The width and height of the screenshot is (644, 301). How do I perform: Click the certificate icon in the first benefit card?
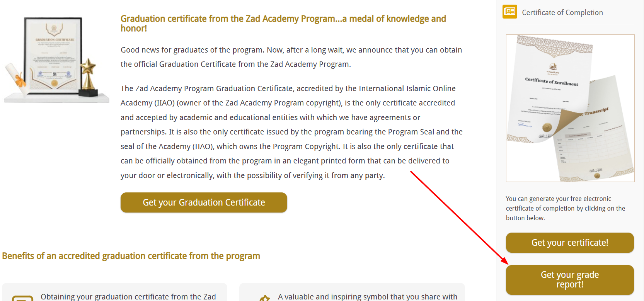point(22,298)
